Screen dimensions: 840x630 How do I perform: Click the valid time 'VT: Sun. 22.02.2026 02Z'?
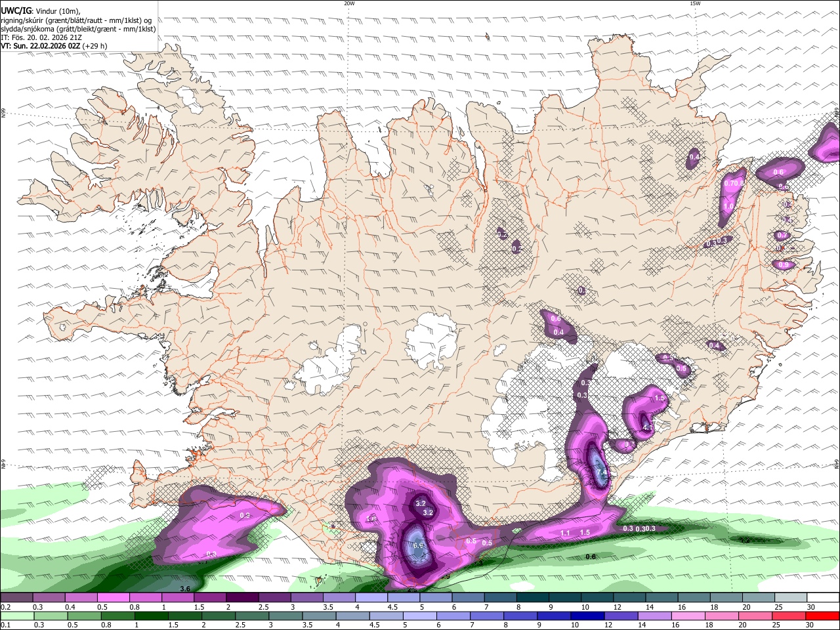pos(41,46)
